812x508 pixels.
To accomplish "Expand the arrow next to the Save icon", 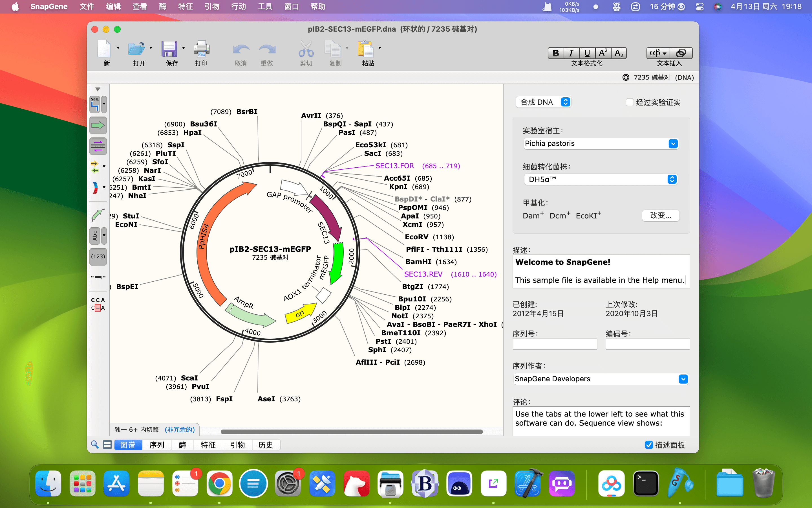I will pyautogui.click(x=184, y=48).
